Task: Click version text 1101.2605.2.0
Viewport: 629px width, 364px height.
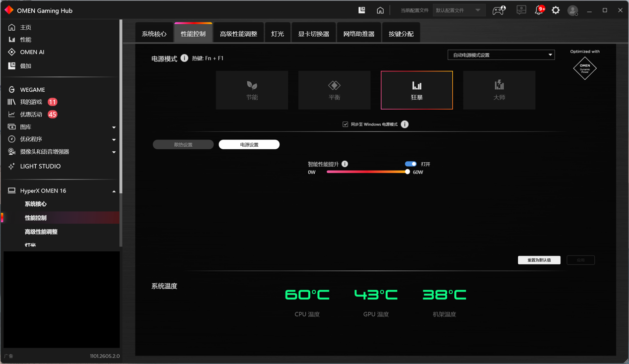Action: click(105, 356)
